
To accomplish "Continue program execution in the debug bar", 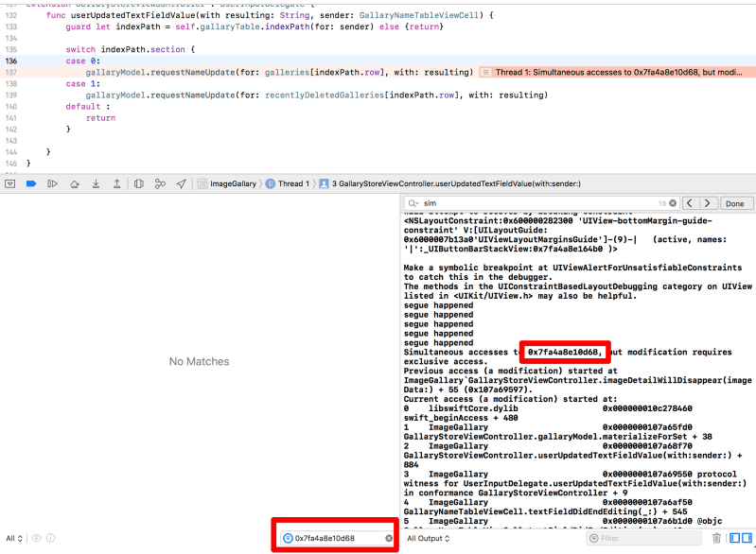I will click(x=53, y=183).
